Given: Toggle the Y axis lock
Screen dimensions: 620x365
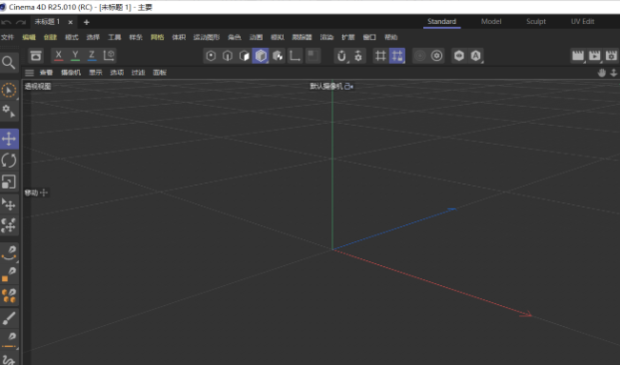Looking at the screenshot, I should (x=75, y=56).
